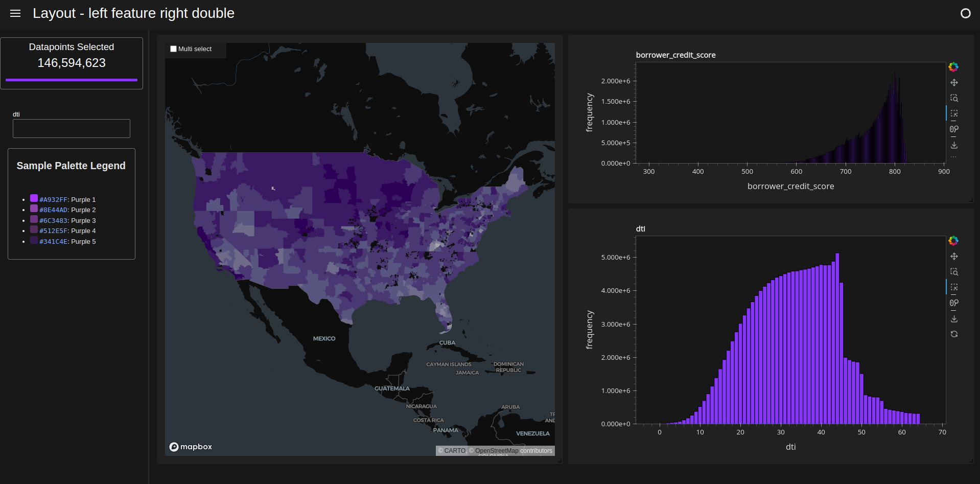
Task: Click the PANAMA label on the map
Action: pyautogui.click(x=446, y=430)
